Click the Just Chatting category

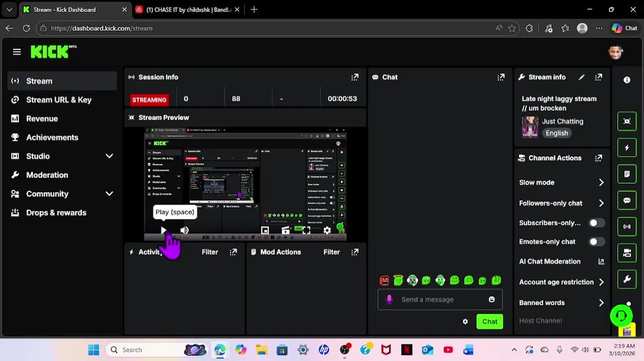click(562, 121)
